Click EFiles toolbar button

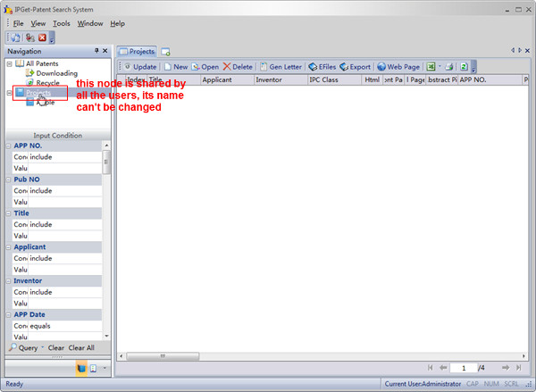322,67
